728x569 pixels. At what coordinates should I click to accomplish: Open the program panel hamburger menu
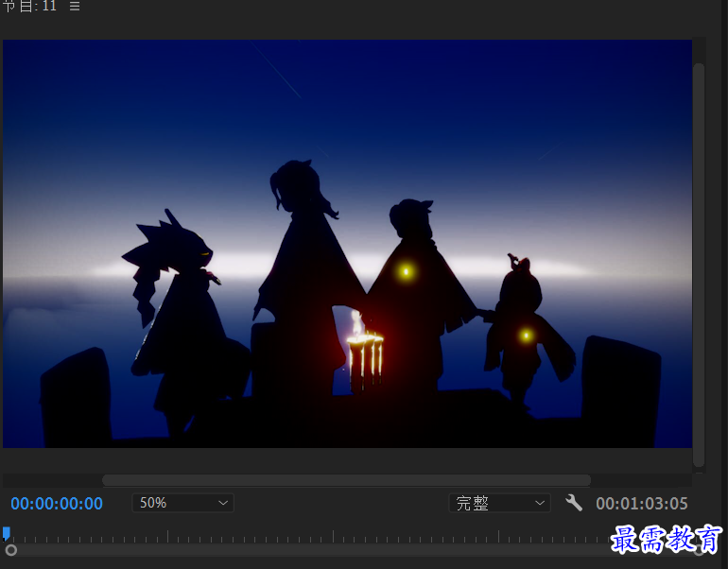click(75, 6)
